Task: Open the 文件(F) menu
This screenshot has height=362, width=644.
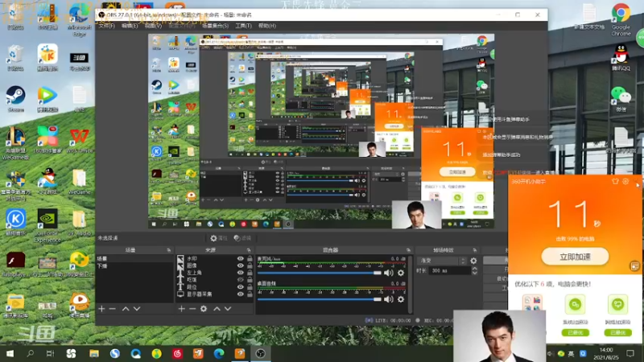Action: coord(106,26)
